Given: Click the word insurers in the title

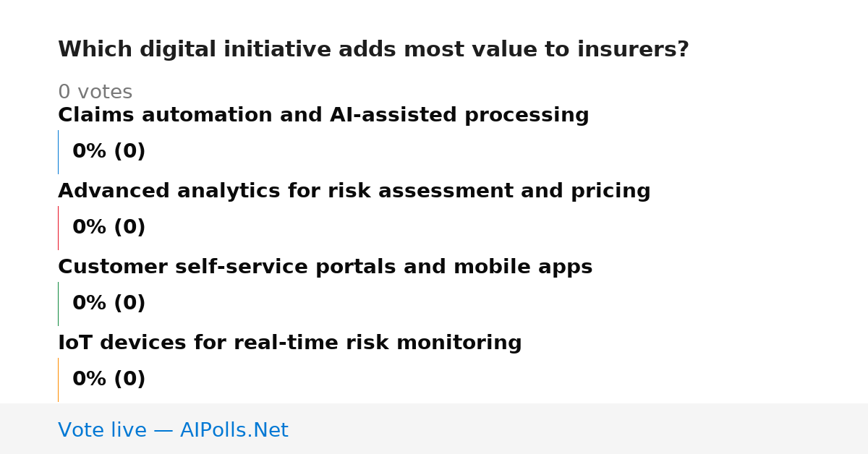Looking at the screenshot, I should tap(631, 50).
